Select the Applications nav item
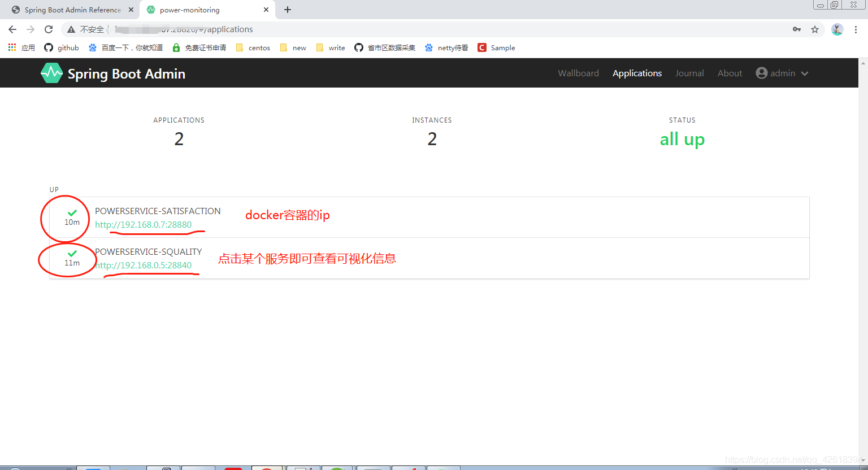The image size is (868, 470). tap(637, 73)
